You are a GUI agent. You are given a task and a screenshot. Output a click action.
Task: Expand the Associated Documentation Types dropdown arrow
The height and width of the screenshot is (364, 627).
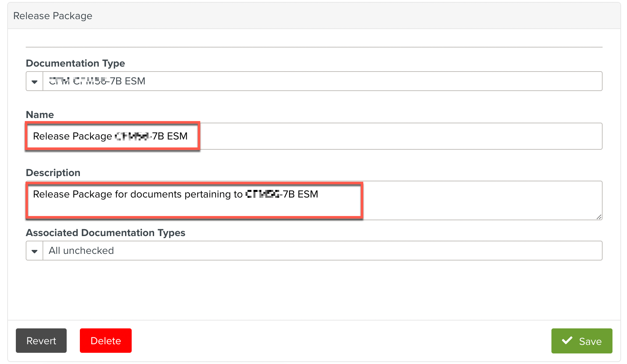coord(34,251)
